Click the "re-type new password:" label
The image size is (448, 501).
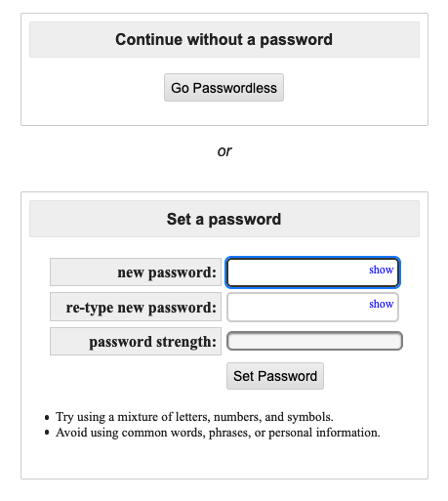(x=142, y=308)
